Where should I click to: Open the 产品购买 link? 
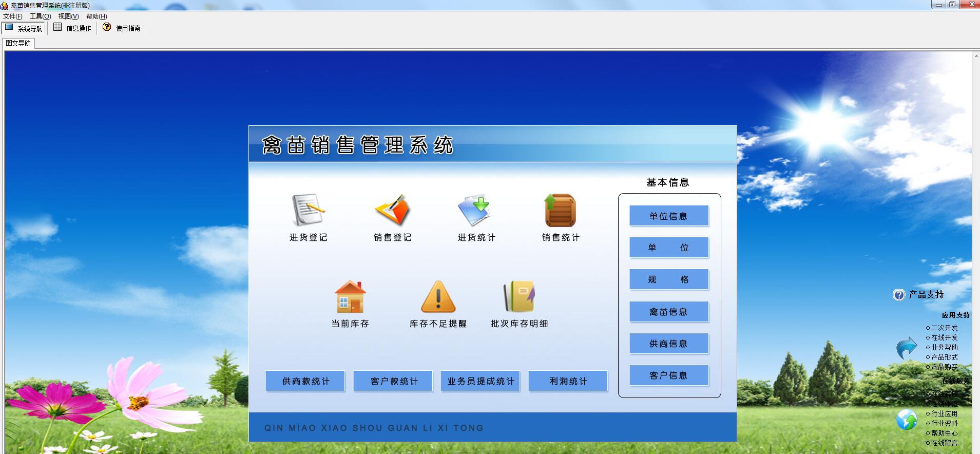click(x=945, y=367)
